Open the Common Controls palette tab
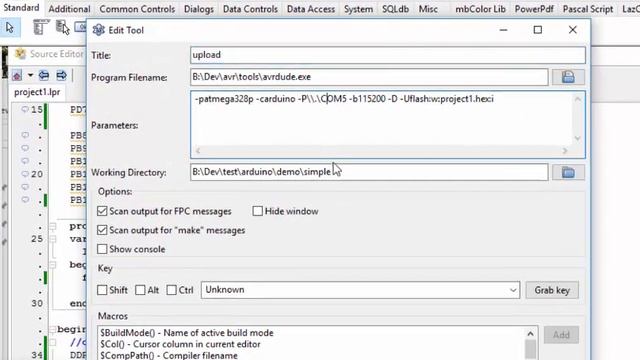The width and height of the screenshot is (640, 360). pos(137,9)
